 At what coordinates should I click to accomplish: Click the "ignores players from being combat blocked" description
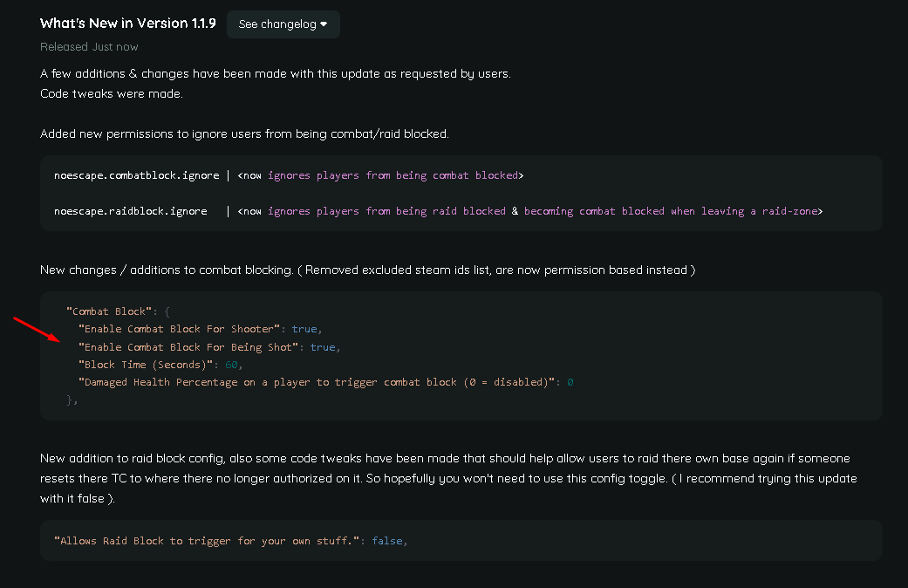pos(393,175)
